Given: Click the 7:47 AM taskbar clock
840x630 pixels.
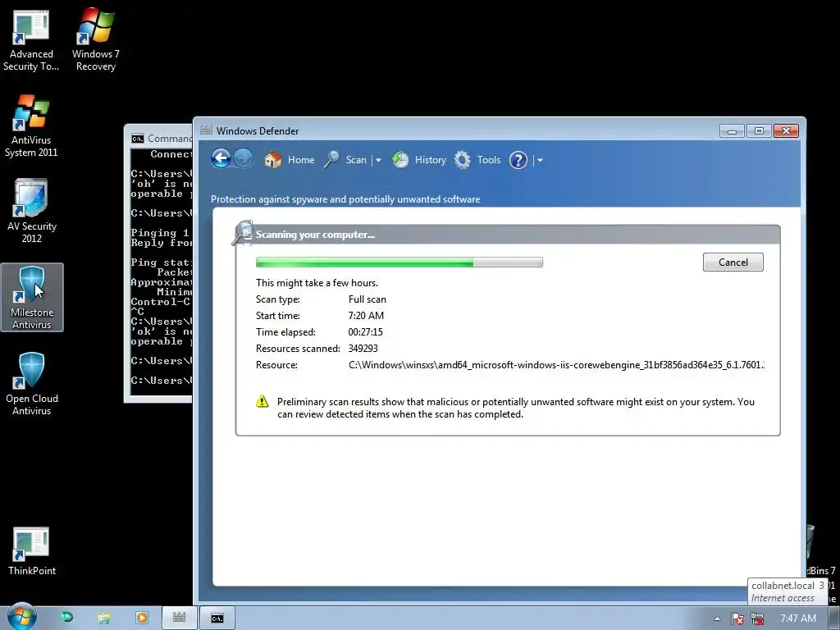Looking at the screenshot, I should 798,619.
